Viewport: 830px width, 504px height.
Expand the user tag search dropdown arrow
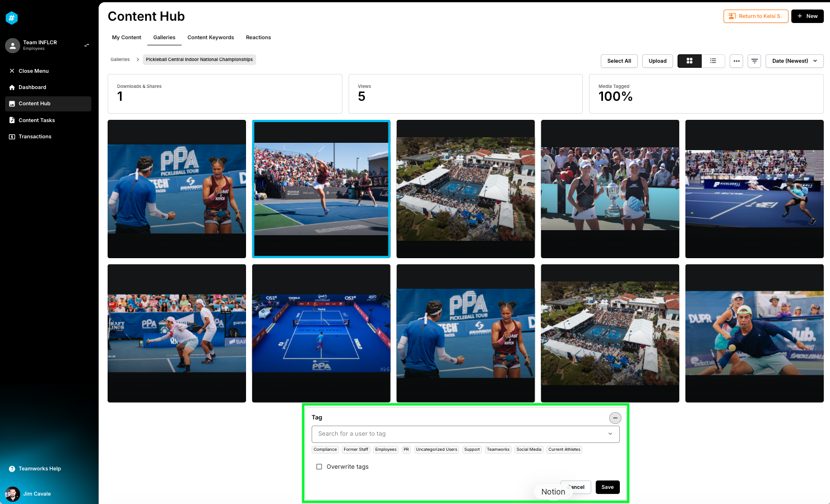pyautogui.click(x=610, y=434)
